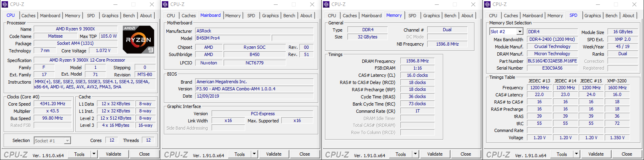Select the Multiplier value x 43.5
This screenshot has width=644, height=160.
tap(53, 111)
